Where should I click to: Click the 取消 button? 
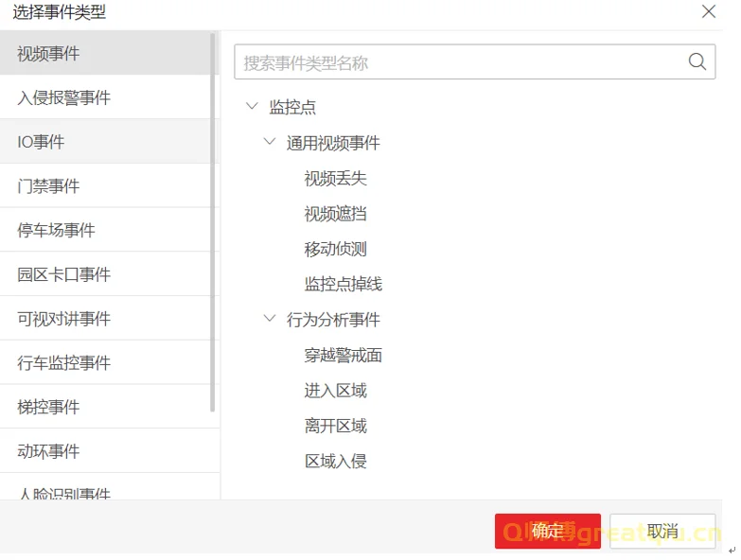(662, 531)
